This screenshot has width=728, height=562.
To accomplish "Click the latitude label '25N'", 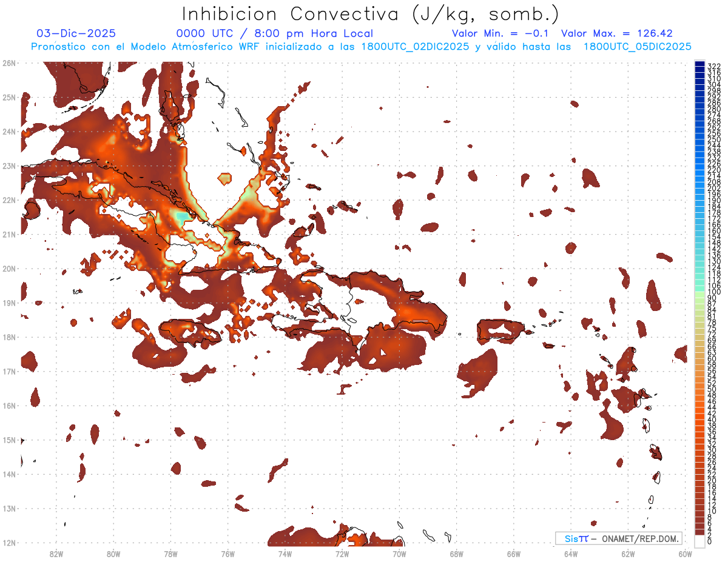I will coord(10,97).
